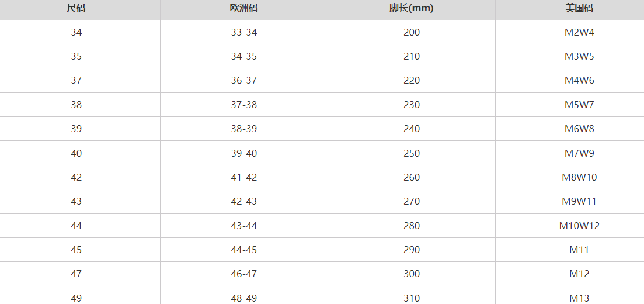Screen dimensions: 644x304
Task: Select the 250 foot length cell
Action: pyautogui.click(x=411, y=153)
